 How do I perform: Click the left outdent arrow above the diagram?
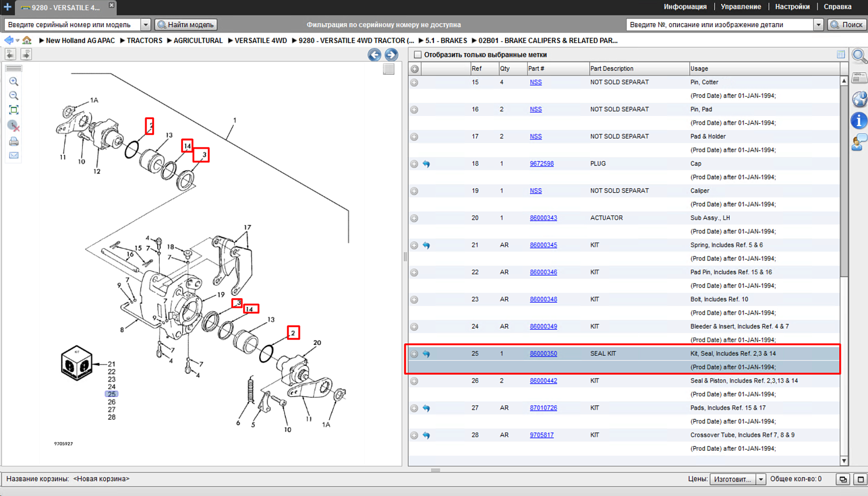pos(10,54)
